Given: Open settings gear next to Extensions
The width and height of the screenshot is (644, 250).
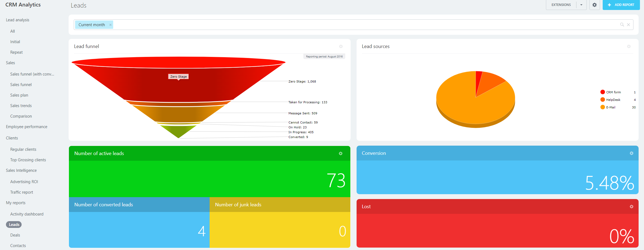Looking at the screenshot, I should tap(594, 5).
